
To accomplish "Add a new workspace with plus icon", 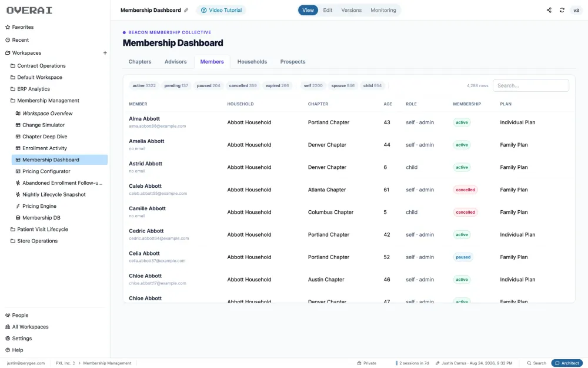I will [105, 53].
